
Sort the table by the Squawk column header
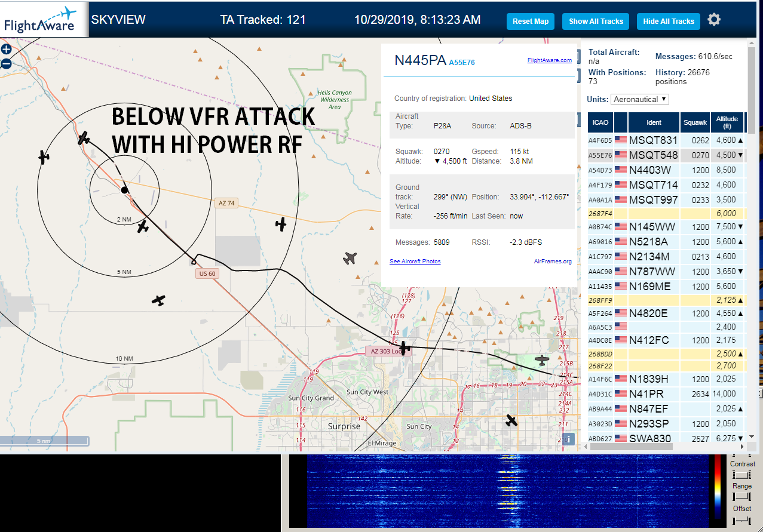coord(695,122)
